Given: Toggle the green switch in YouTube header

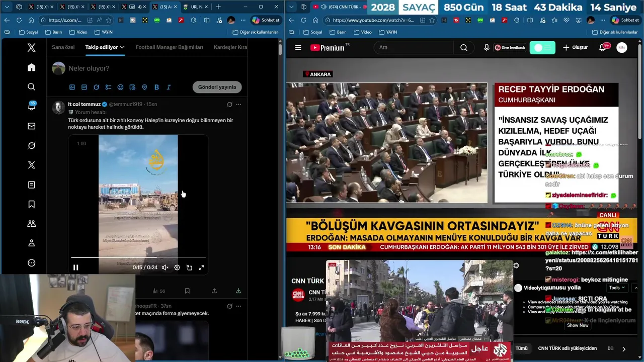Looking at the screenshot, I should pyautogui.click(x=542, y=48).
